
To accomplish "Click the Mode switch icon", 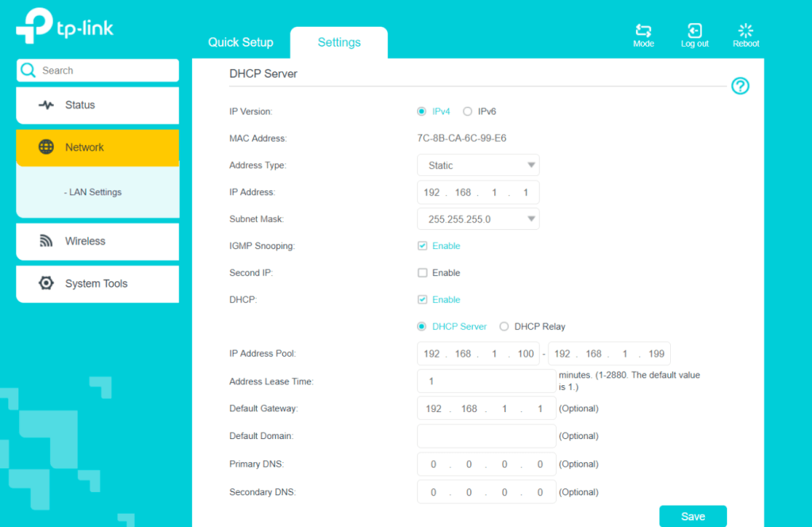I will click(643, 31).
